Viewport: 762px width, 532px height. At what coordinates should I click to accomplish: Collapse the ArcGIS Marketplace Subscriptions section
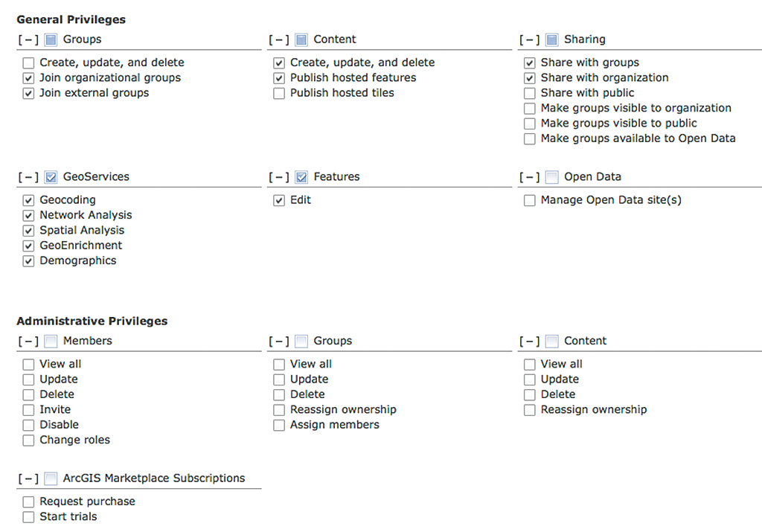(28, 478)
